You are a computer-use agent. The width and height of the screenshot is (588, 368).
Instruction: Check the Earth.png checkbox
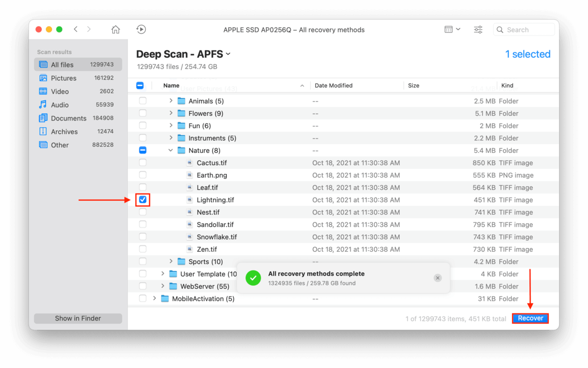tap(143, 175)
